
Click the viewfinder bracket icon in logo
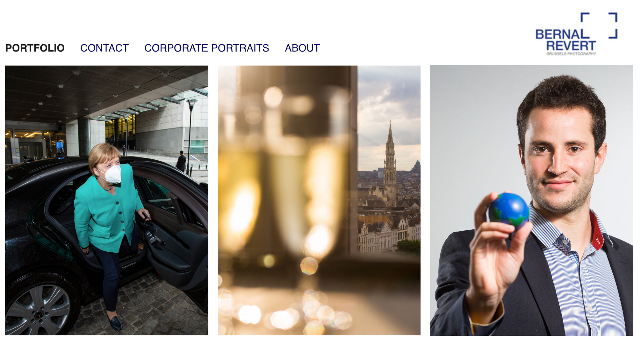599,25
